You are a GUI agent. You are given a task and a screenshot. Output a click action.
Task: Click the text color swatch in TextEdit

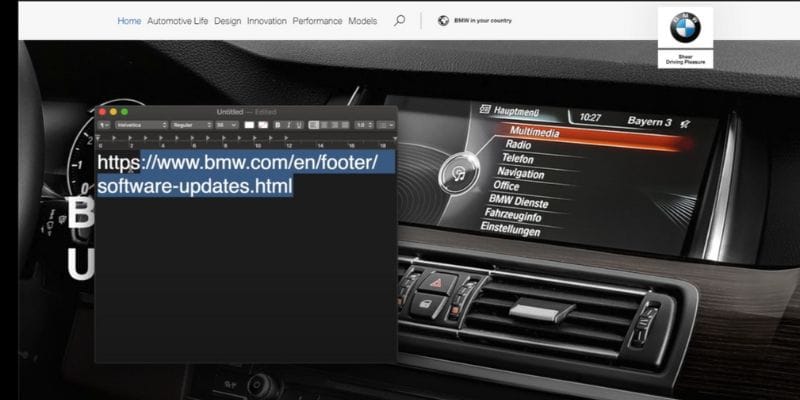(249, 125)
